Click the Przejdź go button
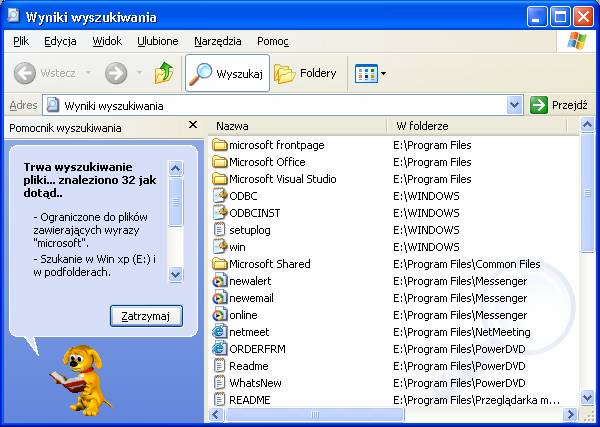 tap(558, 105)
